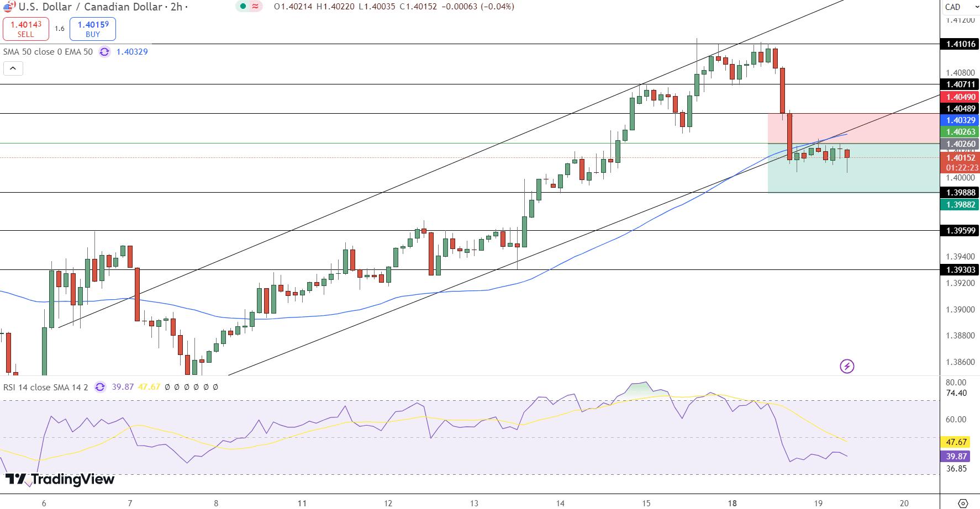Click the purple 39.87 RSI scale label
Viewport: 980px width, 509px height.
click(956, 457)
